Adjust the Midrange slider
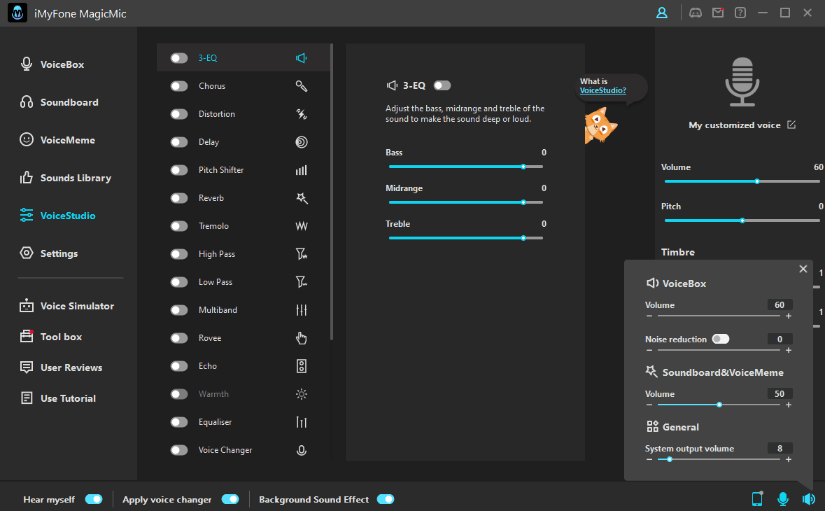Image resolution: width=825 pixels, height=511 pixels. point(466,202)
